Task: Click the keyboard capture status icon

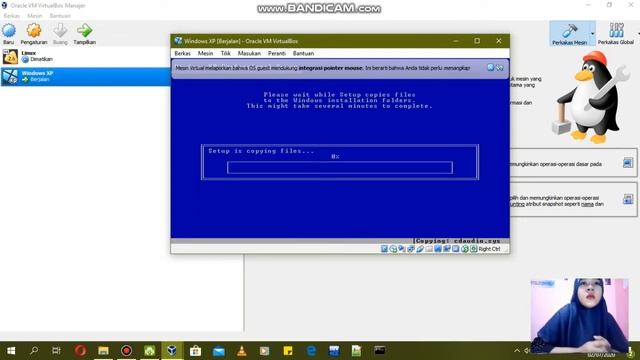Action: 473,249
